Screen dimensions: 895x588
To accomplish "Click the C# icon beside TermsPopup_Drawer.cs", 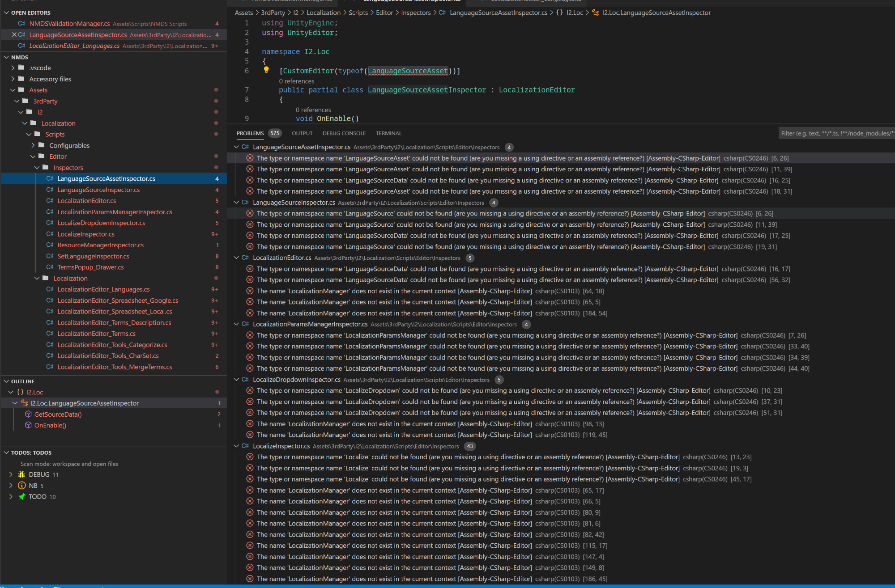I will pyautogui.click(x=50, y=267).
